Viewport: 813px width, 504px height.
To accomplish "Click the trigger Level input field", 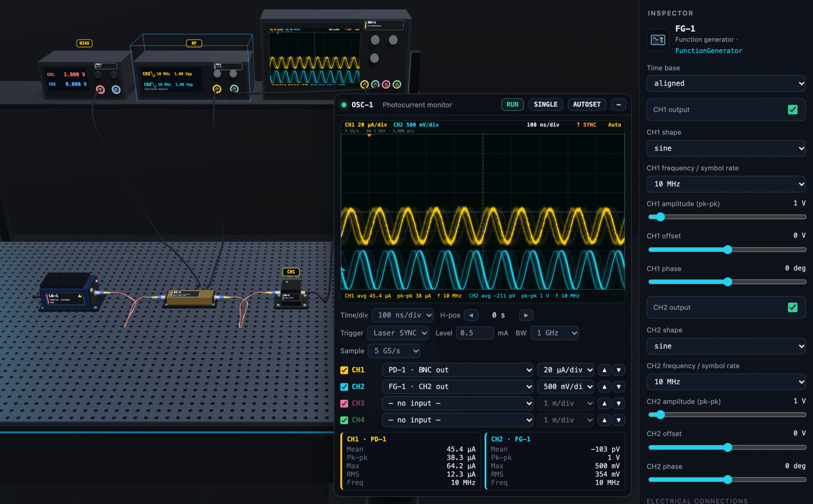I will pos(474,333).
